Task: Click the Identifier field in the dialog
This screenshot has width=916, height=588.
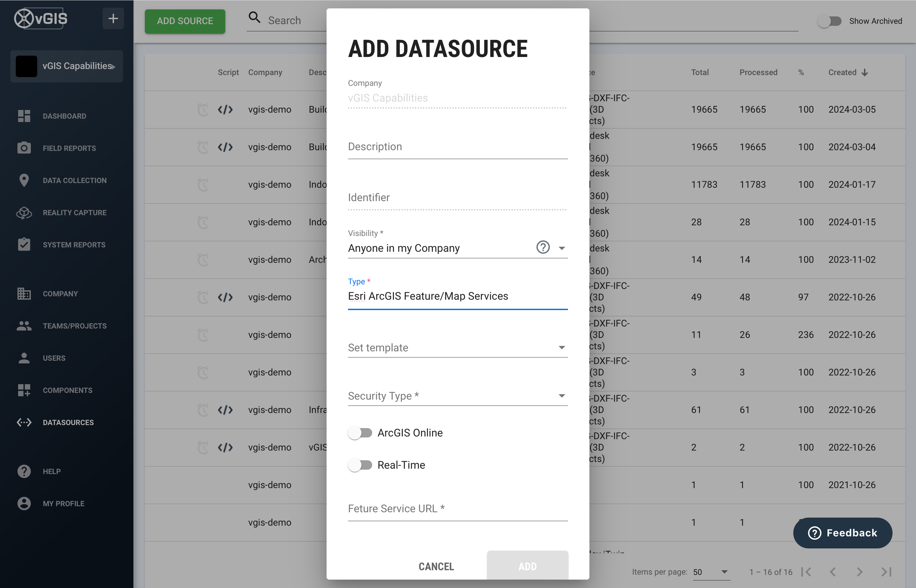Action: pyautogui.click(x=457, y=198)
